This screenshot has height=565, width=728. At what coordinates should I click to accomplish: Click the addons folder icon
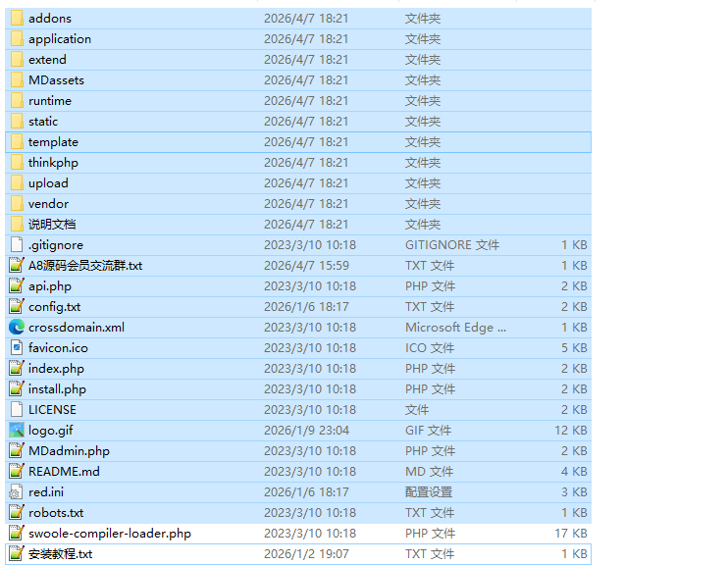click(x=17, y=18)
